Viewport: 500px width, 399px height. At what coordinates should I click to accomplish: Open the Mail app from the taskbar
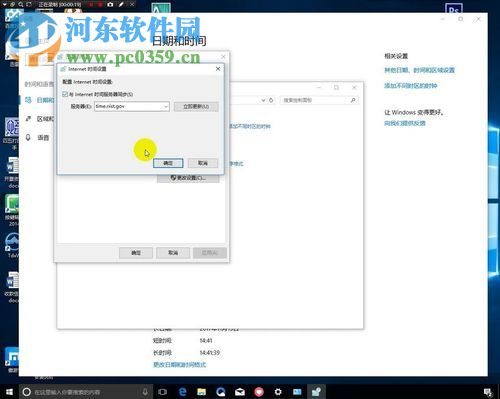click(x=240, y=392)
